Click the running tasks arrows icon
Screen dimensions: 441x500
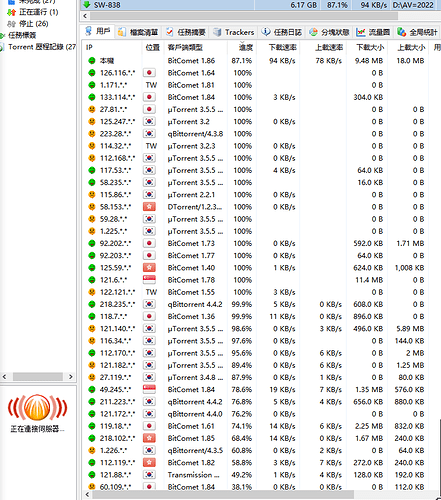(x=12, y=13)
